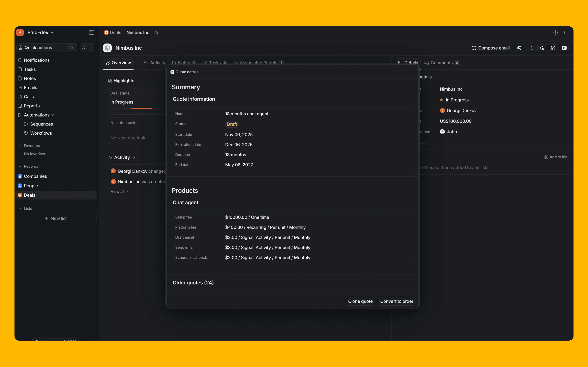Open the Comments tab
This screenshot has width=588, height=367.
(x=441, y=63)
